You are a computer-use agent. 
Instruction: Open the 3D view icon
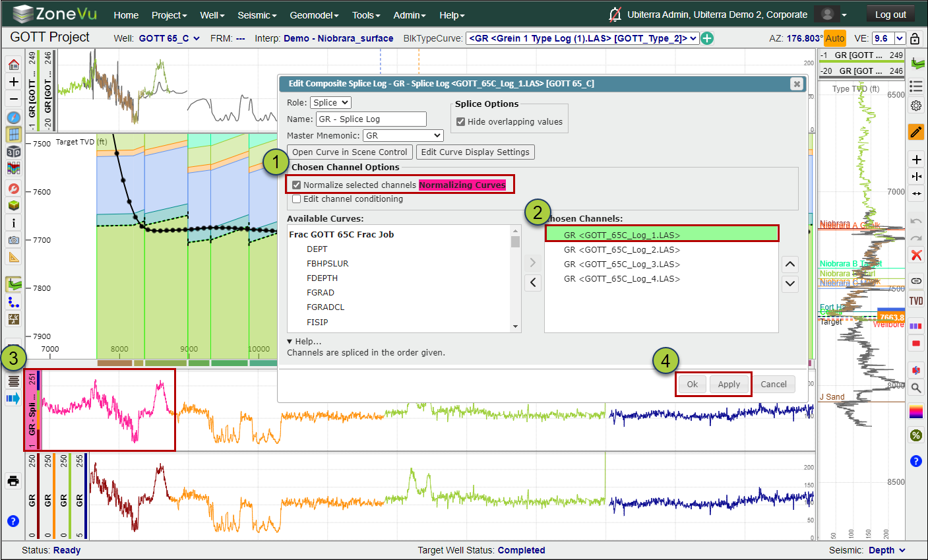pyautogui.click(x=13, y=152)
